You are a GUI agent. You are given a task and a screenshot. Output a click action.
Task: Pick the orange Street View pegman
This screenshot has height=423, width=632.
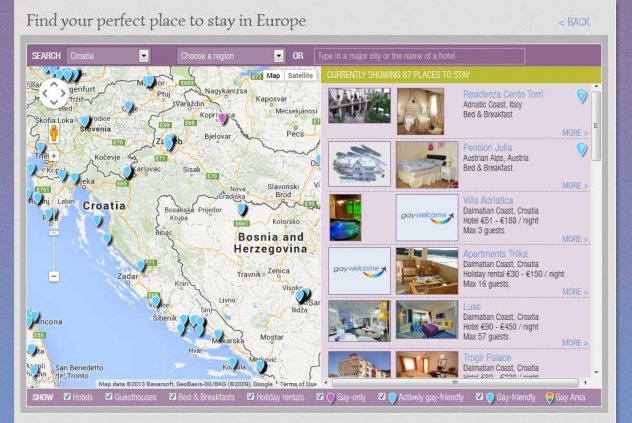click(x=54, y=133)
